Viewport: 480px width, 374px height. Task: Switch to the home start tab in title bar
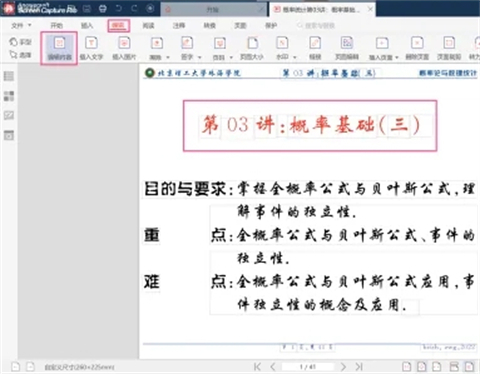(213, 9)
